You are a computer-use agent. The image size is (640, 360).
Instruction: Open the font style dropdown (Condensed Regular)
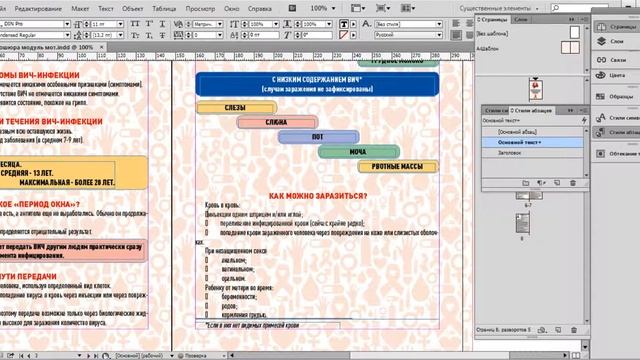[67, 35]
